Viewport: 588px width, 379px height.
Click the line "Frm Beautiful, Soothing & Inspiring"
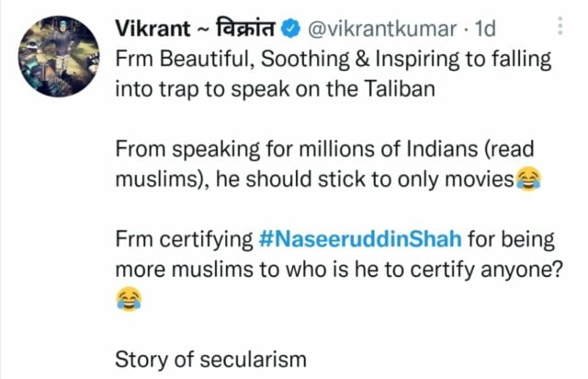285,58
